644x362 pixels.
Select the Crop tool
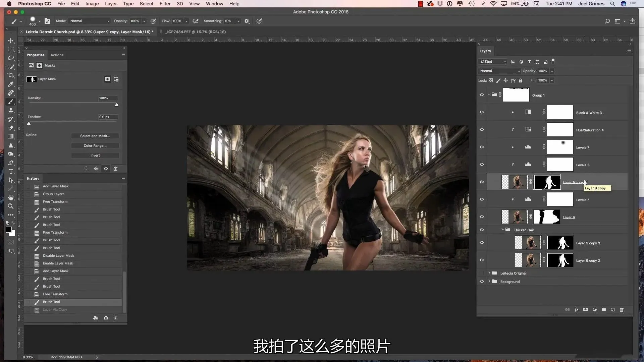click(11, 75)
